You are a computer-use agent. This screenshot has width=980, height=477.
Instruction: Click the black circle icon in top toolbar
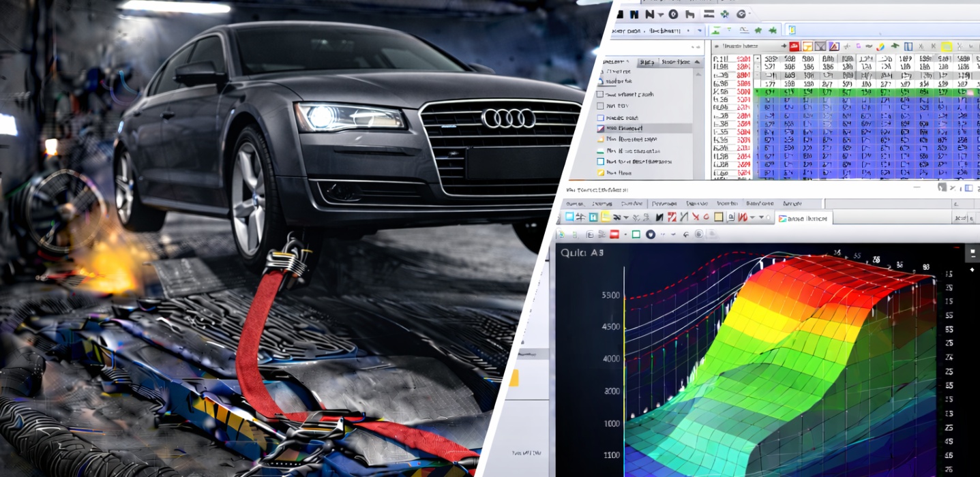673,14
